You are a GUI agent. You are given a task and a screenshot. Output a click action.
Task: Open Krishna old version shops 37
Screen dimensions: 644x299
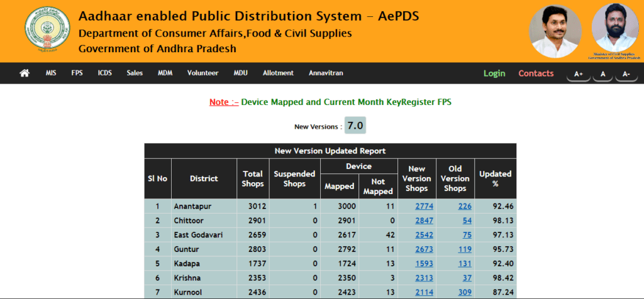[467, 278]
